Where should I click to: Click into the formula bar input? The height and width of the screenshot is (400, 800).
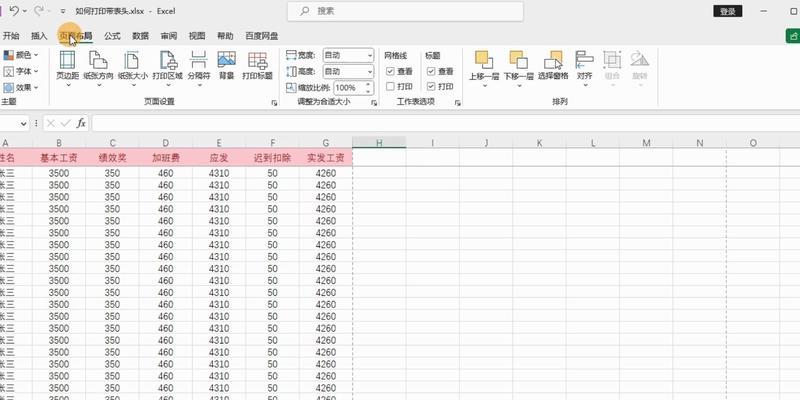point(444,123)
